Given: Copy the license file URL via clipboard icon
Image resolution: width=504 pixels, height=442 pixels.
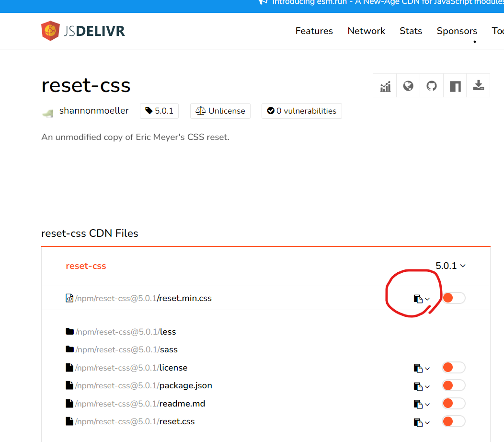Looking at the screenshot, I should point(418,368).
